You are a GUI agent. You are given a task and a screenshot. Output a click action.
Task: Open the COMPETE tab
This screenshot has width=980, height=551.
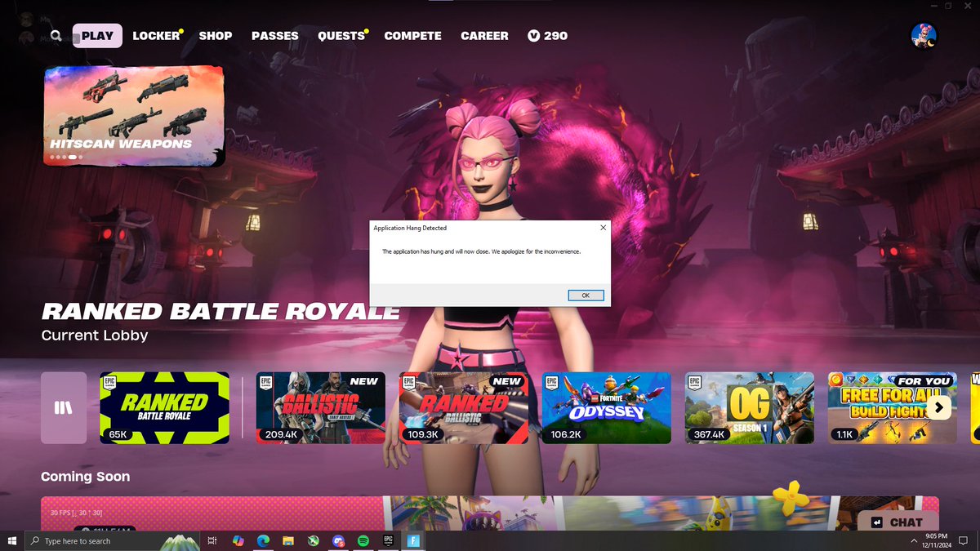tap(412, 36)
